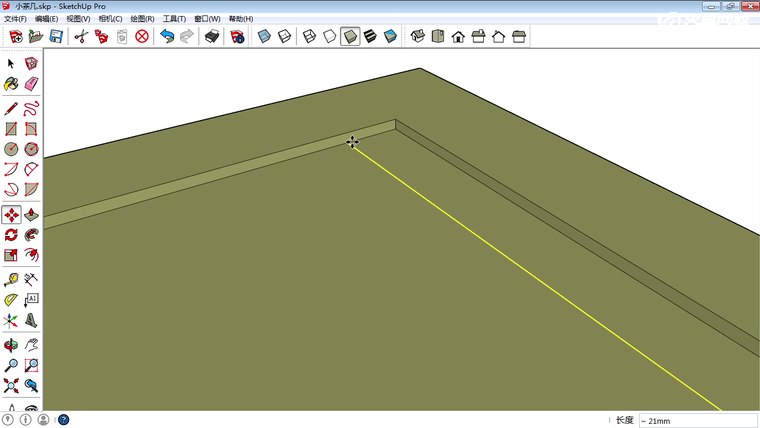Open the 文件(F) menu

click(x=15, y=19)
